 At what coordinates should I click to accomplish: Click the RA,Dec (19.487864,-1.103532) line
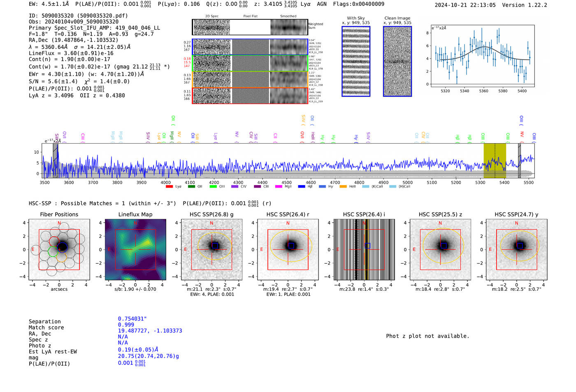[73, 40]
